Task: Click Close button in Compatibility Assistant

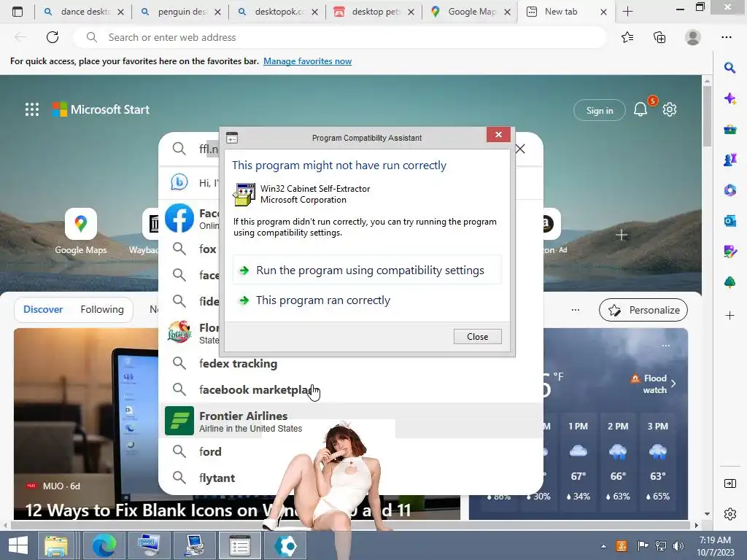Action: pyautogui.click(x=477, y=337)
